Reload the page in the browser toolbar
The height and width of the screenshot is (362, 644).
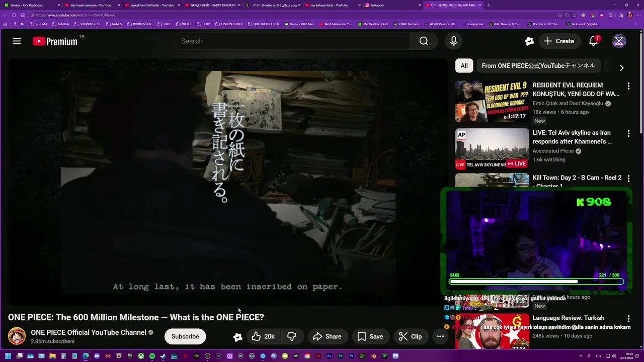(14, 15)
